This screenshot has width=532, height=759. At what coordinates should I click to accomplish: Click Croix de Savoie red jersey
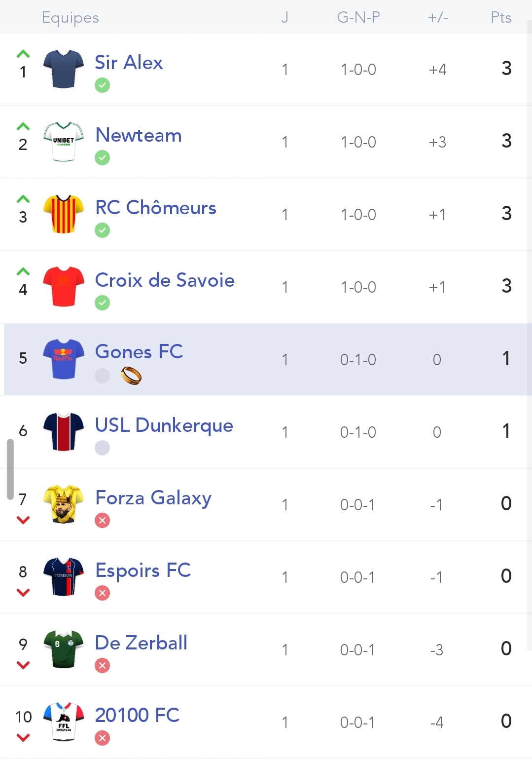click(64, 287)
